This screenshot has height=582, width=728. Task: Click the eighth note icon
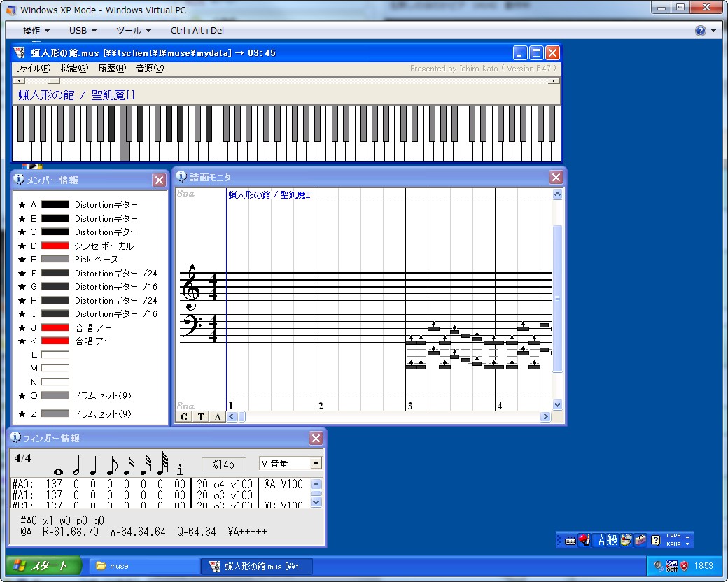click(111, 468)
